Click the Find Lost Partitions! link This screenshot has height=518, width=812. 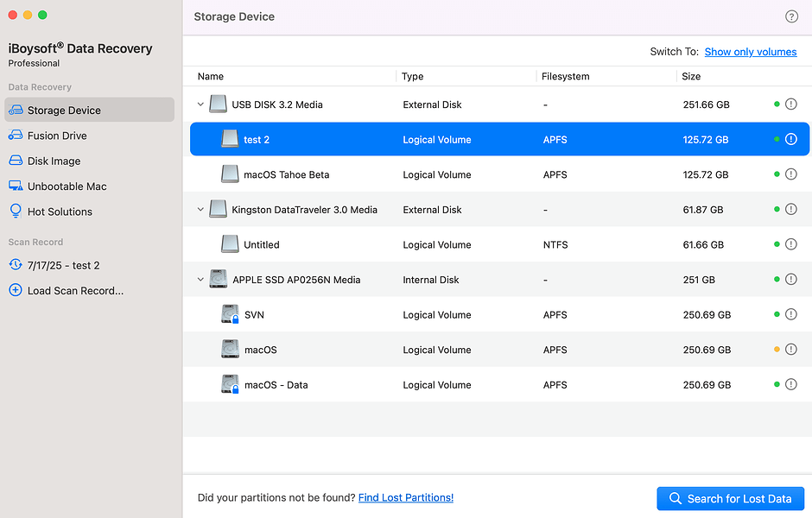click(405, 497)
